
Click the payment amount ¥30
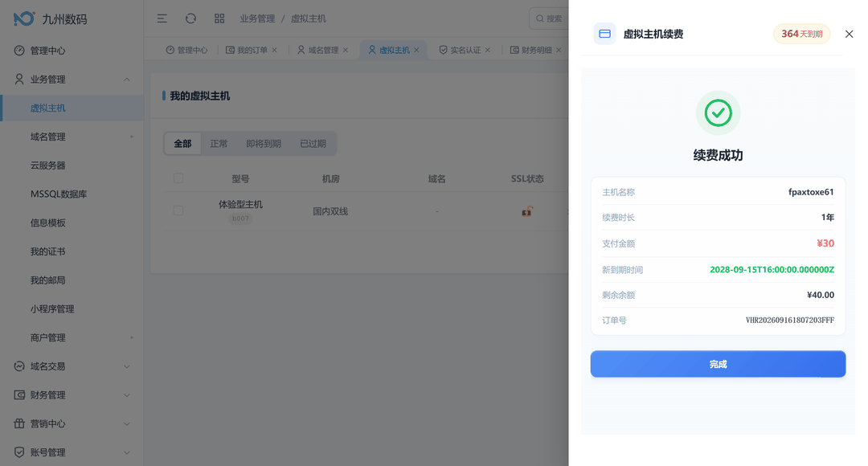825,243
